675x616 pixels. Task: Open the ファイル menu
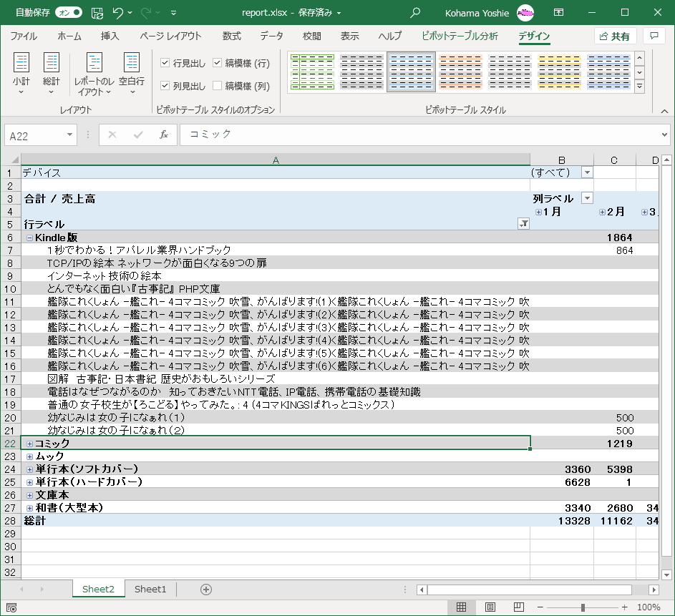(x=24, y=36)
